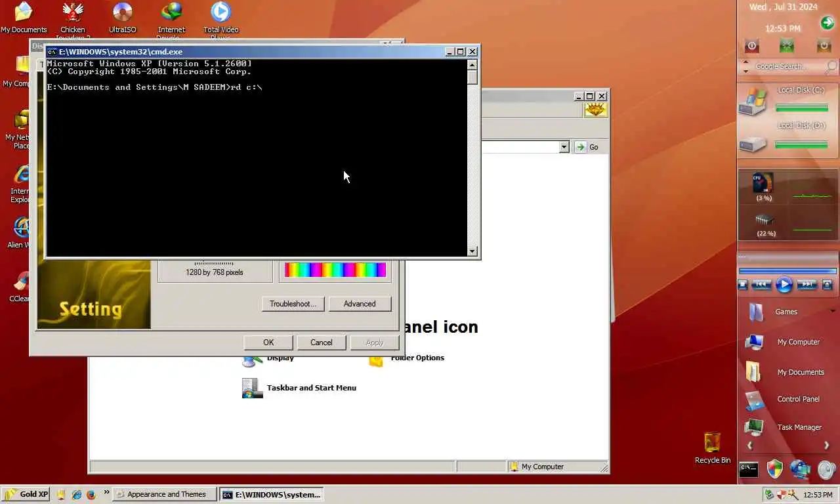
Task: Expand hidden quick launch items chevron
Action: [106, 492]
